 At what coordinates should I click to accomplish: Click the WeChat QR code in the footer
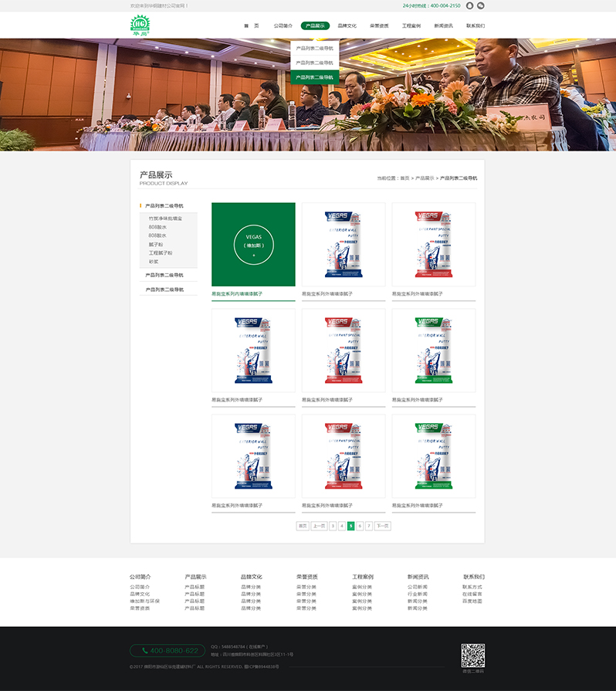[472, 655]
